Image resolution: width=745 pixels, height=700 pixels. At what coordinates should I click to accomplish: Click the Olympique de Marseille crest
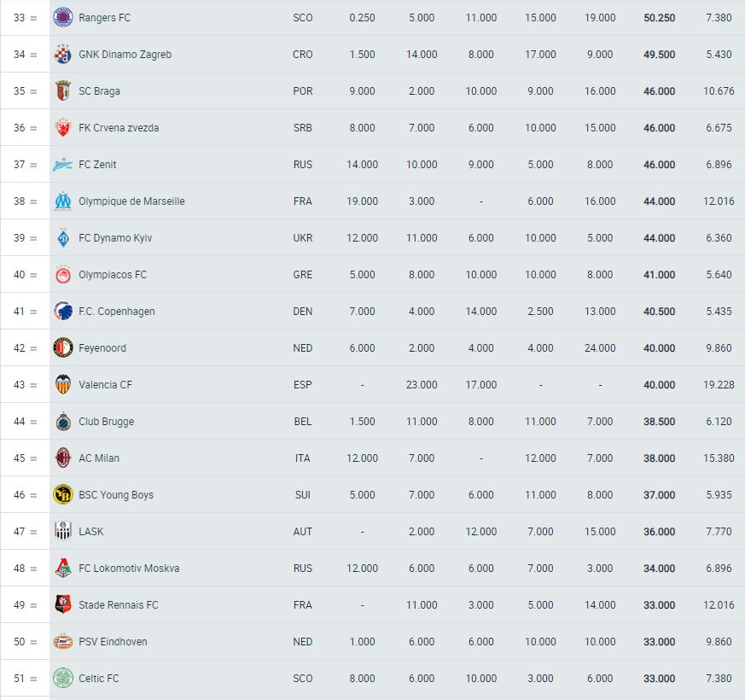pyautogui.click(x=62, y=201)
